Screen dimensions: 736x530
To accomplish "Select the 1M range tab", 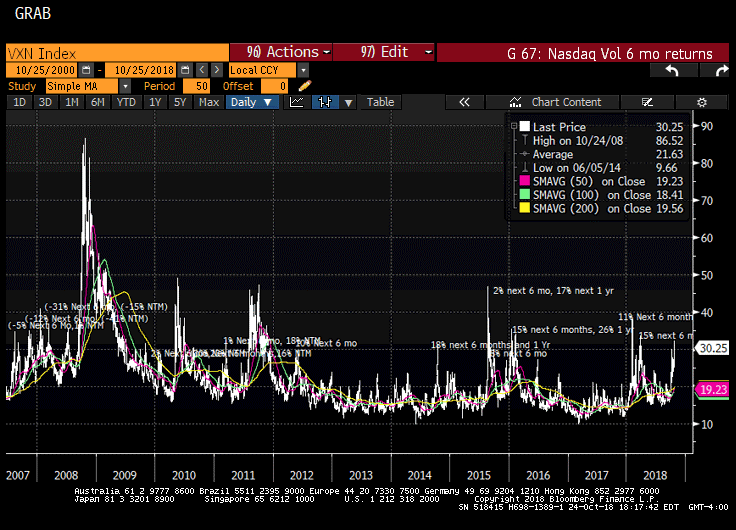I will 71,102.
